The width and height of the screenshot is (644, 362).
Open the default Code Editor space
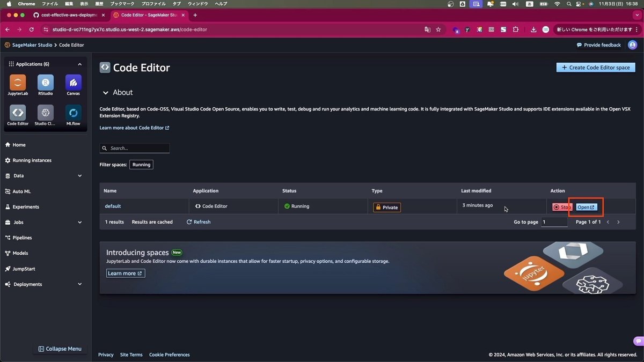[x=586, y=207]
